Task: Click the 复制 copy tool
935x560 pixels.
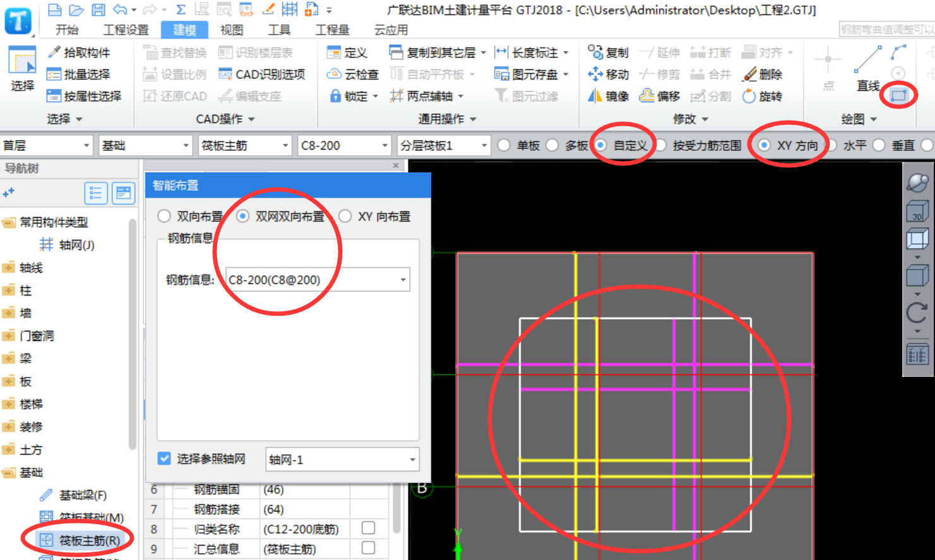Action: 609,52
